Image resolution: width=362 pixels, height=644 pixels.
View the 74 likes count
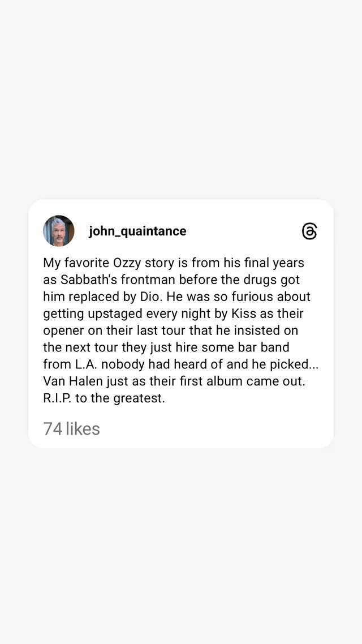tap(71, 428)
